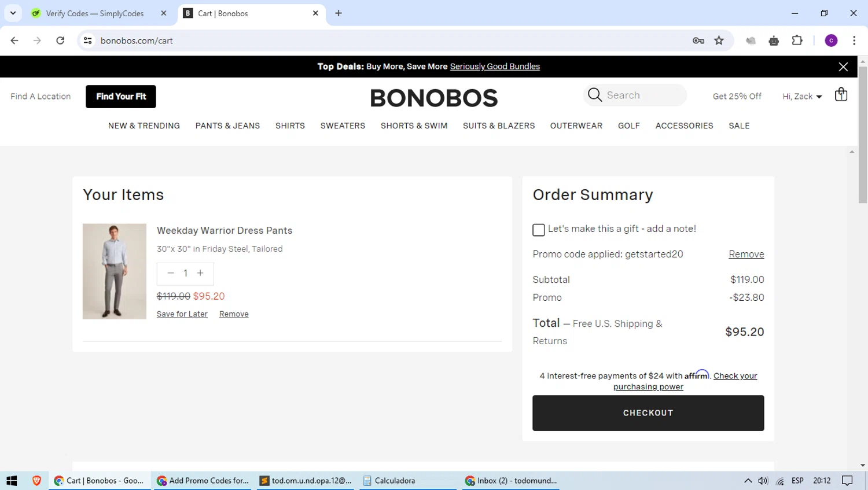Click Find A Location link
Image resolution: width=868 pixels, height=490 pixels.
(x=41, y=97)
